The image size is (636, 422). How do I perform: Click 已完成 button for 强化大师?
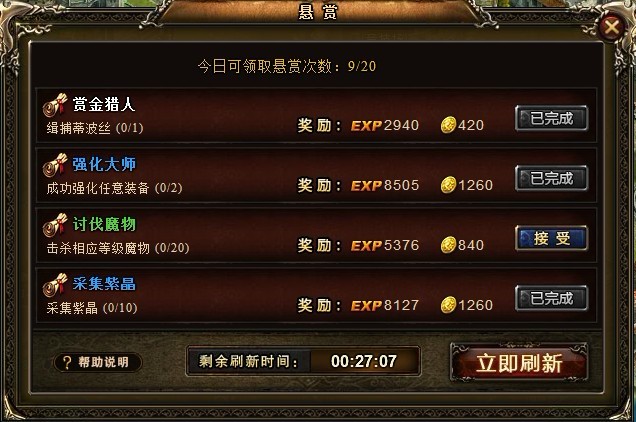(551, 178)
